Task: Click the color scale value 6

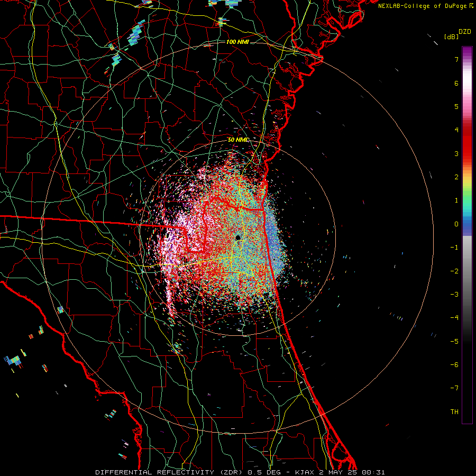Action: pyautogui.click(x=456, y=83)
